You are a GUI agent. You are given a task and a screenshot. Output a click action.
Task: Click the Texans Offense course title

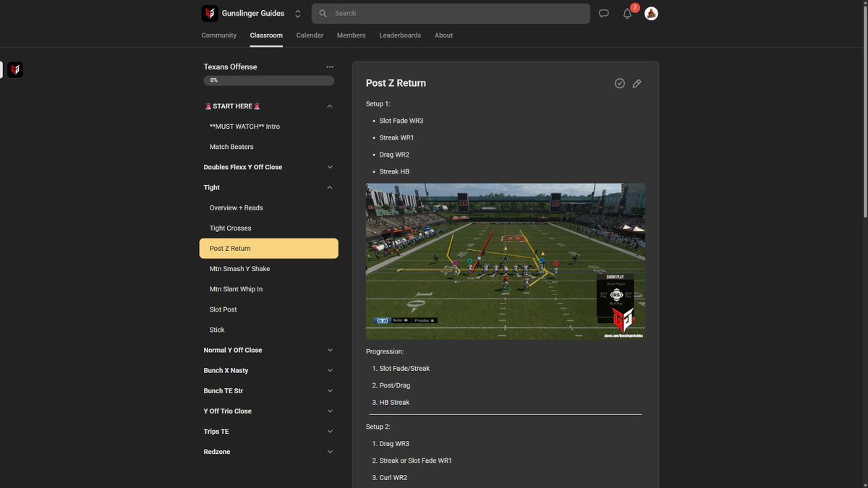click(230, 67)
